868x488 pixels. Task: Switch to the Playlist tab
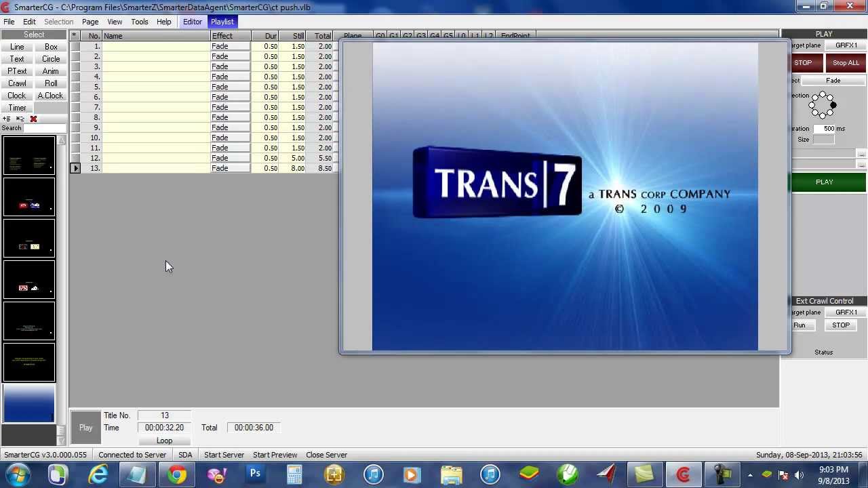222,22
